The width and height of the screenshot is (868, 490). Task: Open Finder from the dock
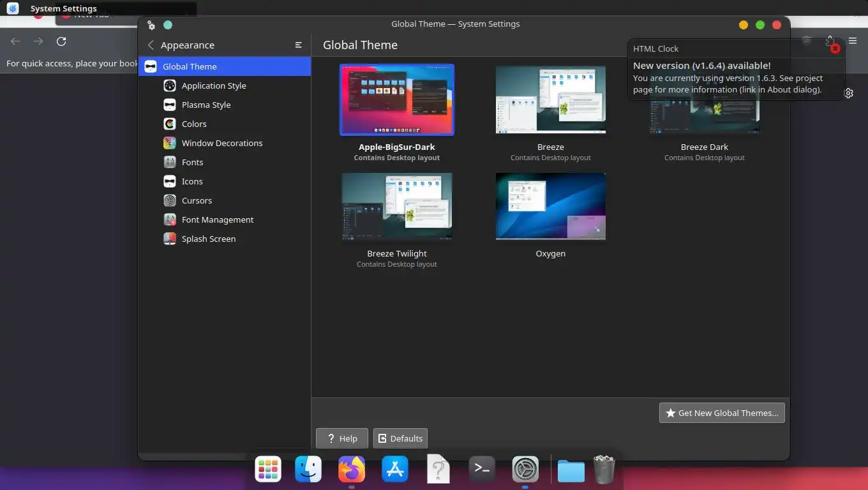click(x=308, y=470)
